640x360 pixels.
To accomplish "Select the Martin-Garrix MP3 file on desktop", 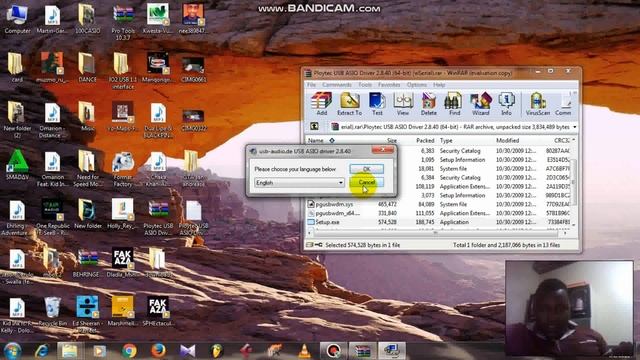I will (52, 19).
